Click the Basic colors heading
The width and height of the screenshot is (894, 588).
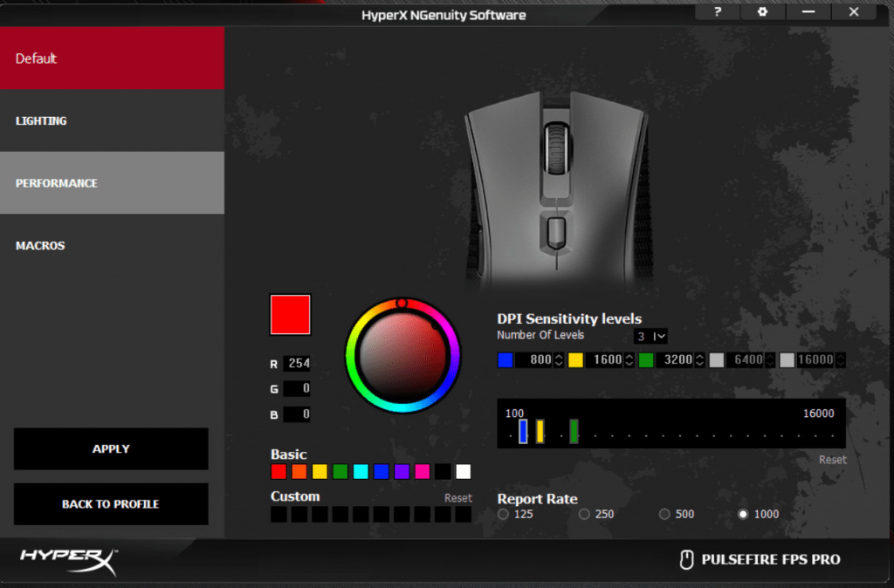click(x=288, y=455)
